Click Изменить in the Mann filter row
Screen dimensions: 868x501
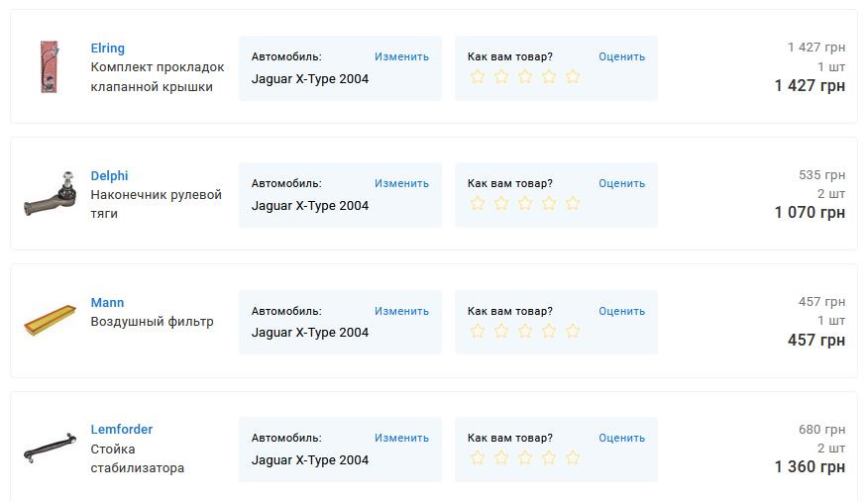coord(401,311)
